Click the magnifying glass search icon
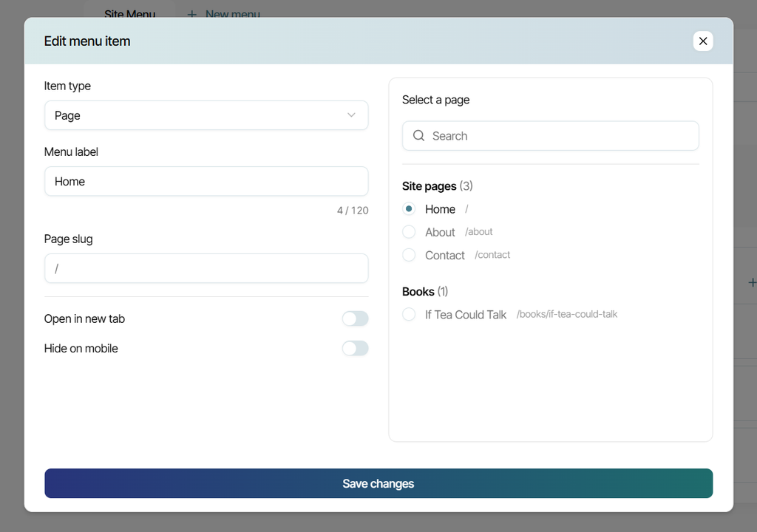This screenshot has width=757, height=532. pyautogui.click(x=418, y=136)
